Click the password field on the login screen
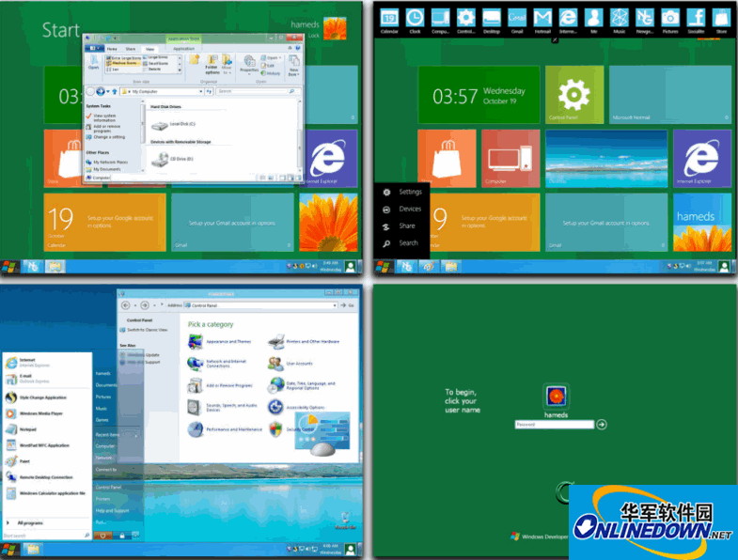 [555, 425]
